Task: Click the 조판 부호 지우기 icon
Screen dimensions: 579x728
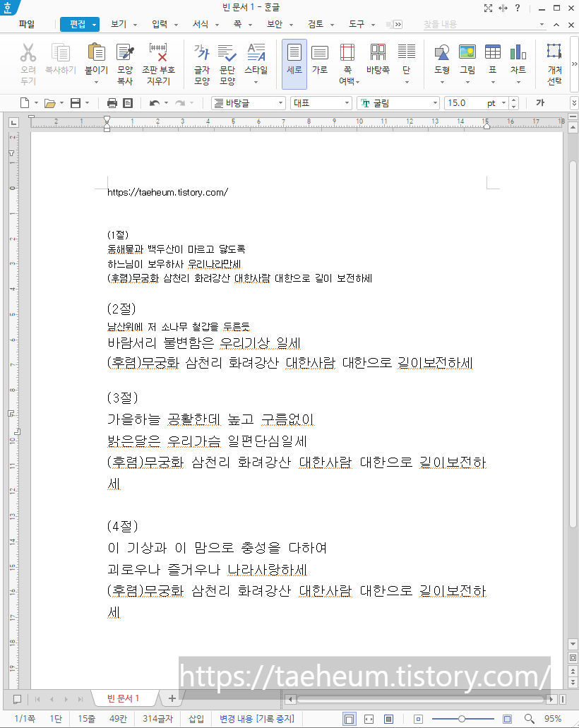Action: click(158, 52)
